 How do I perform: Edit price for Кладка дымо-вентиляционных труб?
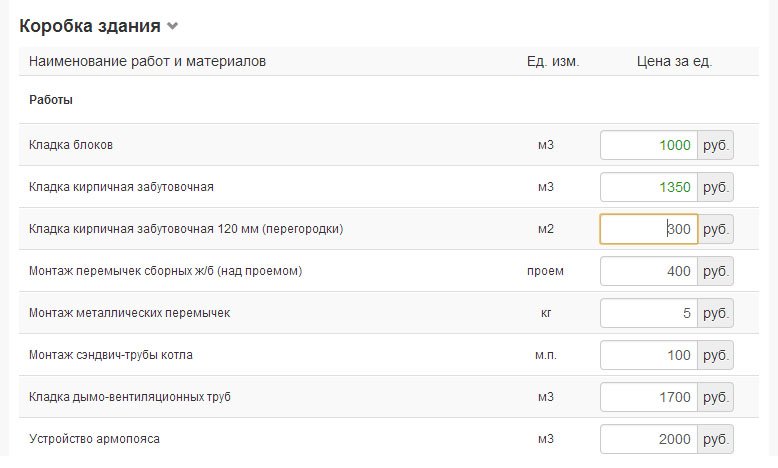(648, 397)
